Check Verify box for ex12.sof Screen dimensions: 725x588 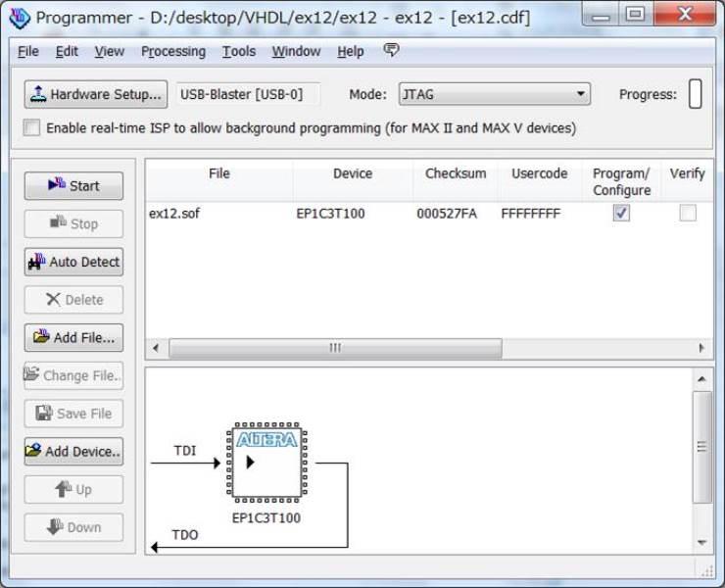click(688, 213)
